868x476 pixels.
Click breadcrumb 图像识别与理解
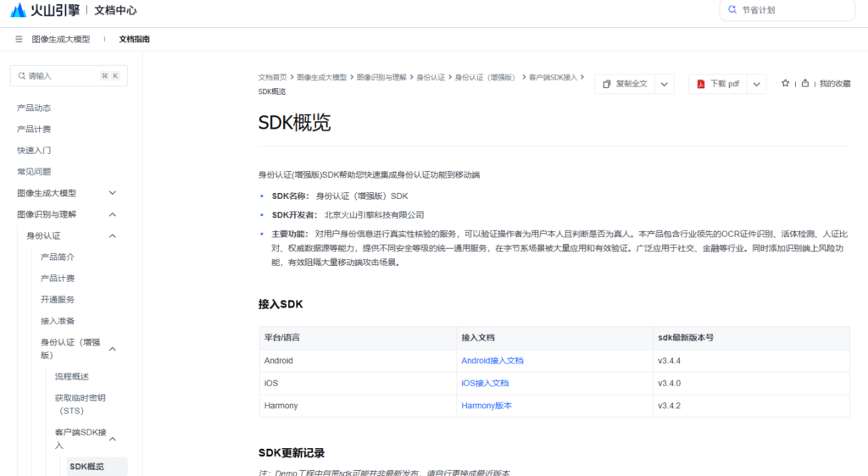[381, 77]
